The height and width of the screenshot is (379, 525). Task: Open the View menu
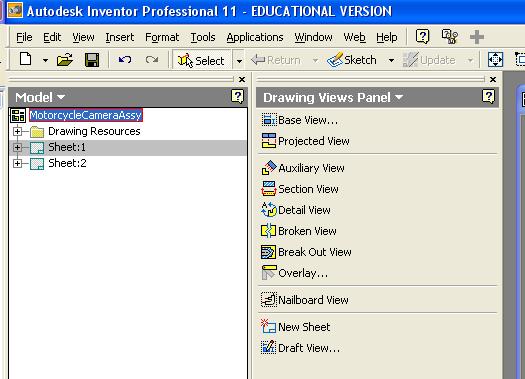83,37
